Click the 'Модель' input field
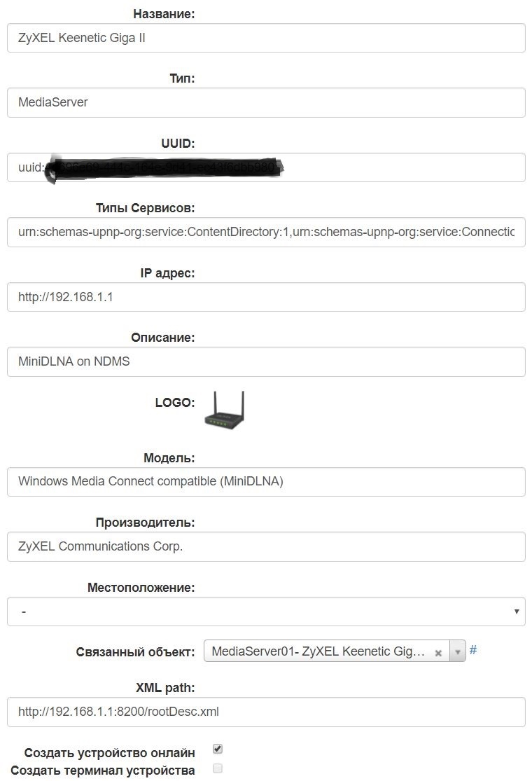The width and height of the screenshot is (532, 781). 266,482
